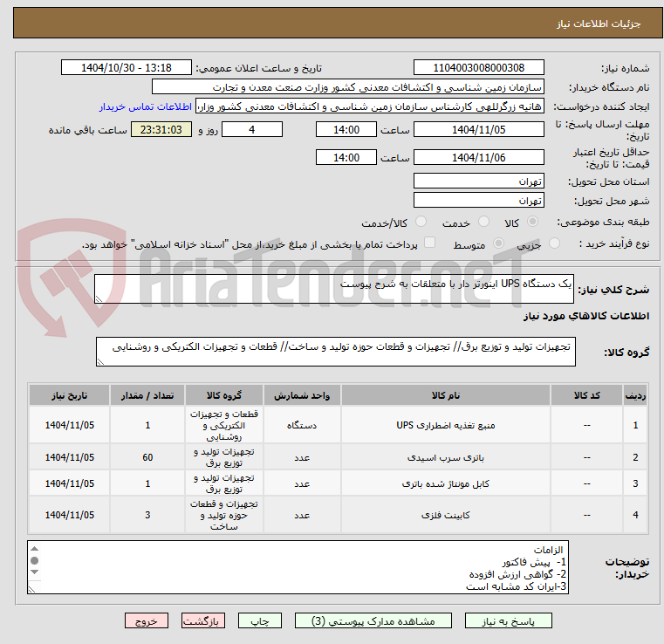The width and height of the screenshot is (664, 644).
Task: Click scroll up arrow in buyer notes
Action: pyautogui.click(x=35, y=549)
